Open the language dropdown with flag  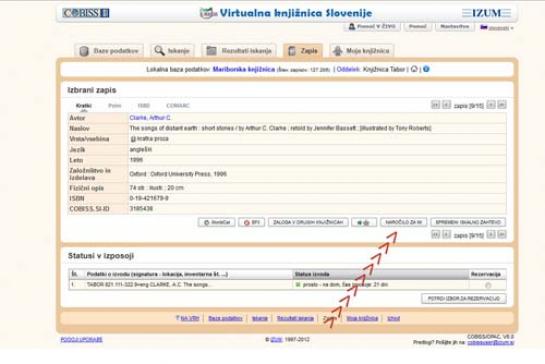click(x=497, y=27)
